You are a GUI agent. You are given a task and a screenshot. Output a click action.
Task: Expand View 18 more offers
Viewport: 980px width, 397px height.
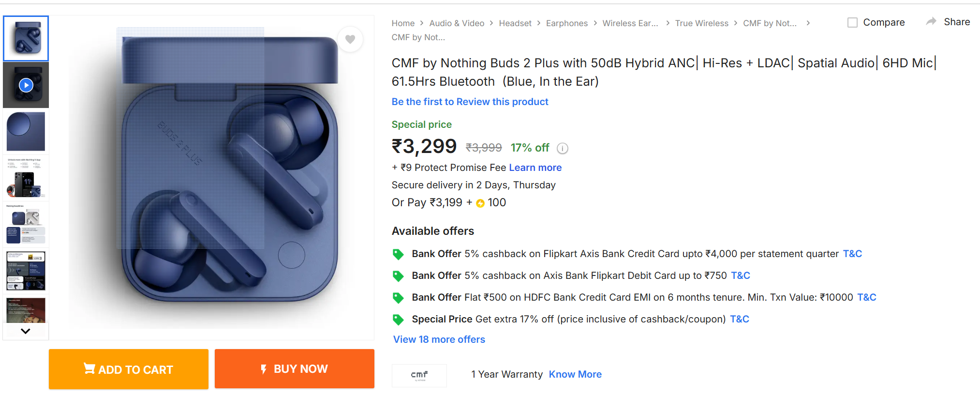tap(439, 339)
